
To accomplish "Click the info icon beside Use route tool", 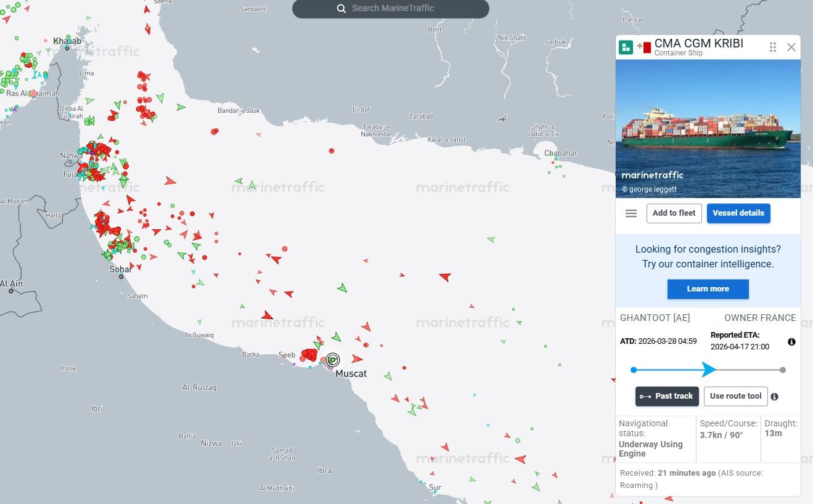I will tap(774, 396).
